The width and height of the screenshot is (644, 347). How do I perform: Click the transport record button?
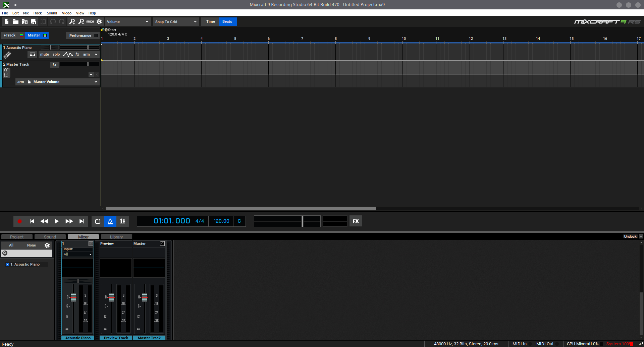pos(19,221)
